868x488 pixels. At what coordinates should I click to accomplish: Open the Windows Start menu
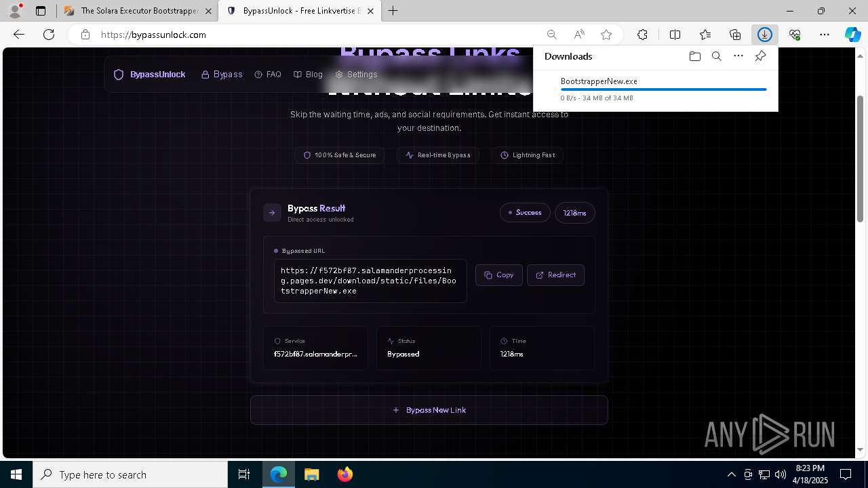coord(16,474)
